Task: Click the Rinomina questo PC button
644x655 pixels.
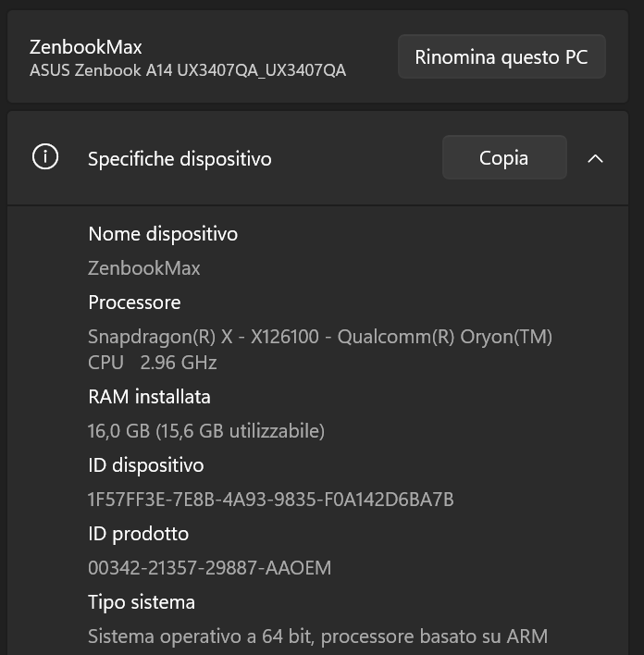Action: coord(502,56)
